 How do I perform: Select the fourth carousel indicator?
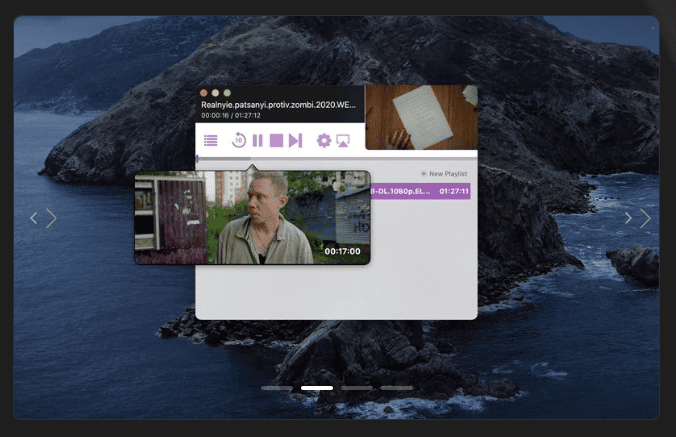pyautogui.click(x=397, y=388)
